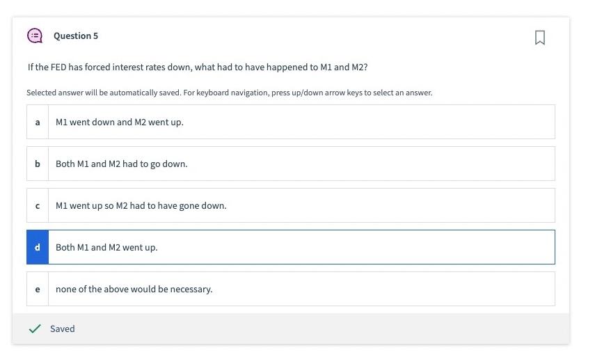Click the blank space right of option e text

[383, 290]
